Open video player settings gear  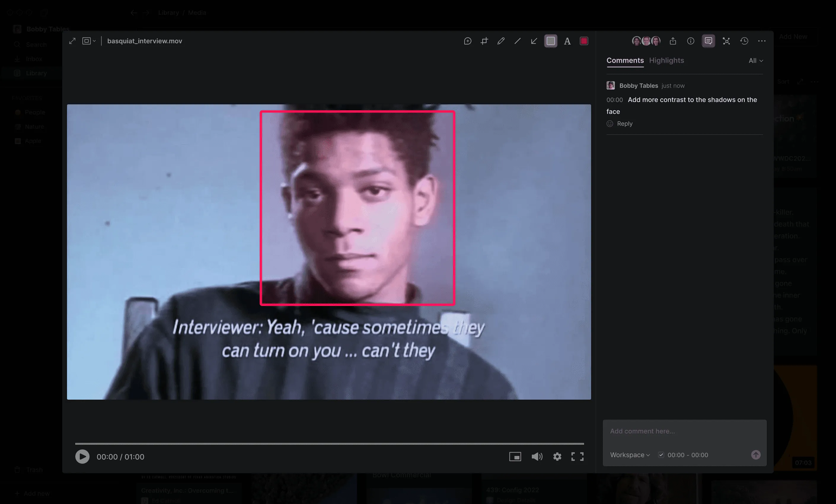(x=557, y=457)
